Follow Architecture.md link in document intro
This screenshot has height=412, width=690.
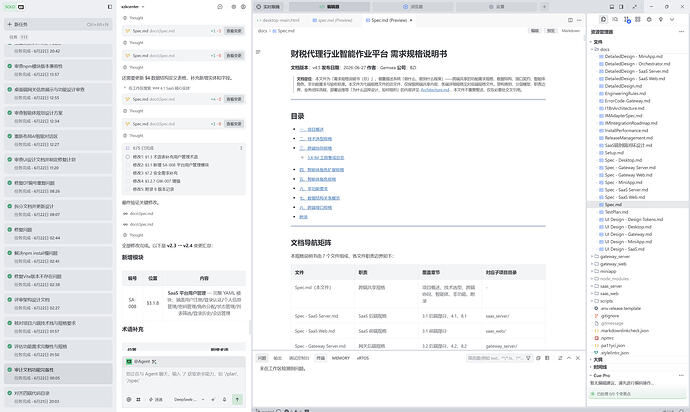[x=435, y=89]
